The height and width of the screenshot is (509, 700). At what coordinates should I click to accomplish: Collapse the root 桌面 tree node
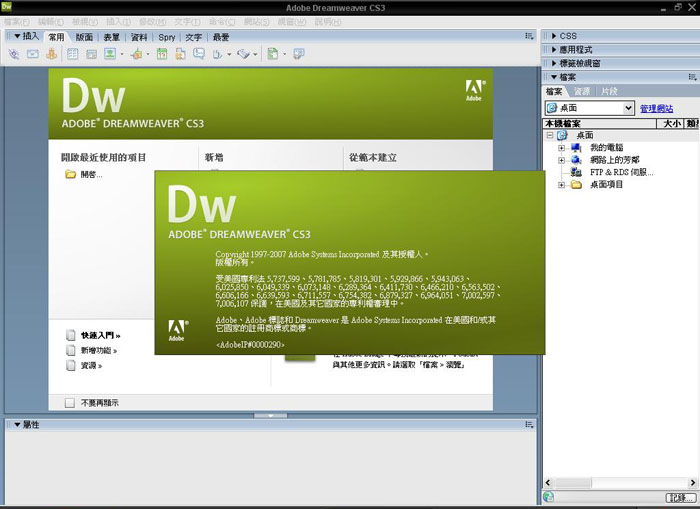550,135
